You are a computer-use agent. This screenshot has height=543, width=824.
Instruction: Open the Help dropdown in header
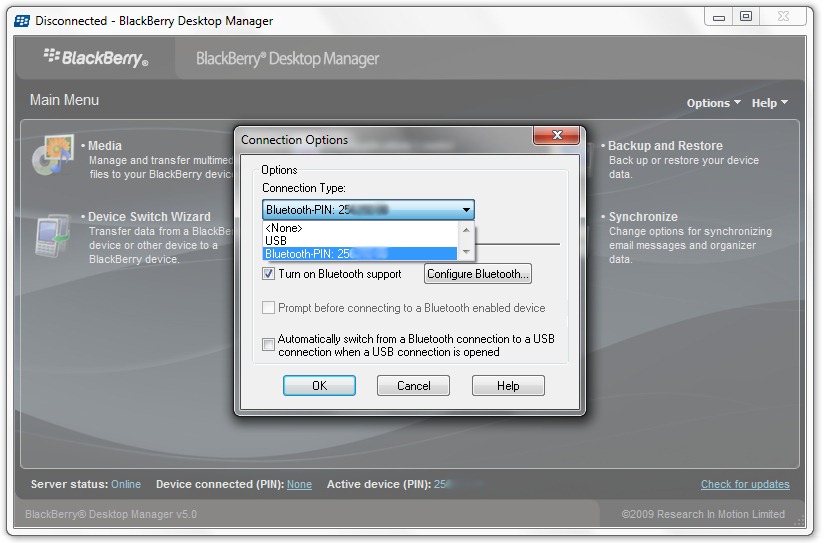click(769, 103)
